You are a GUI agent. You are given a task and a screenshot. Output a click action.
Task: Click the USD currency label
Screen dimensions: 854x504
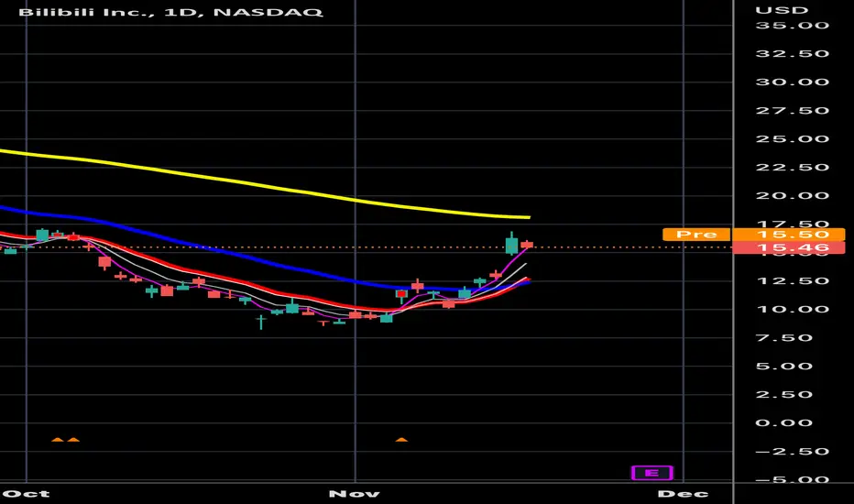pos(782,10)
